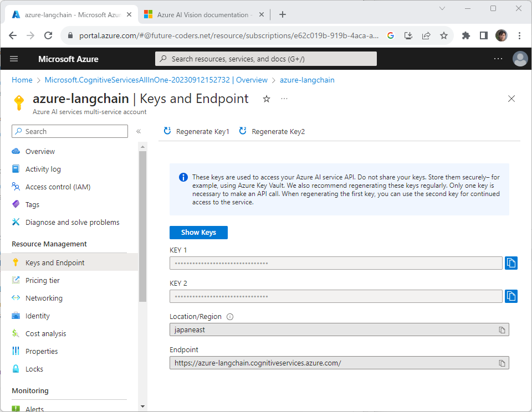Open a new browser tab

[x=283, y=14]
